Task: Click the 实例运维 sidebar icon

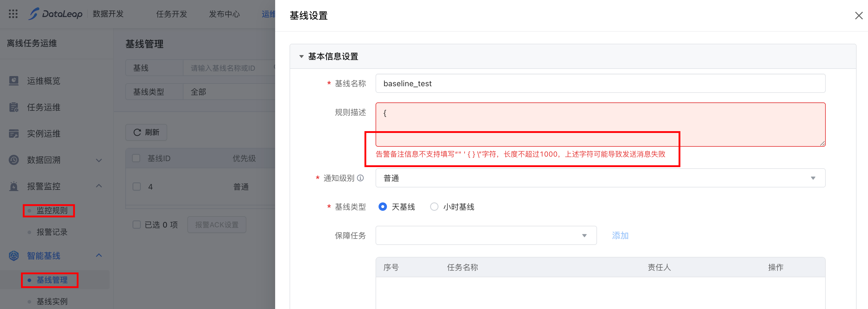Action: pos(13,134)
